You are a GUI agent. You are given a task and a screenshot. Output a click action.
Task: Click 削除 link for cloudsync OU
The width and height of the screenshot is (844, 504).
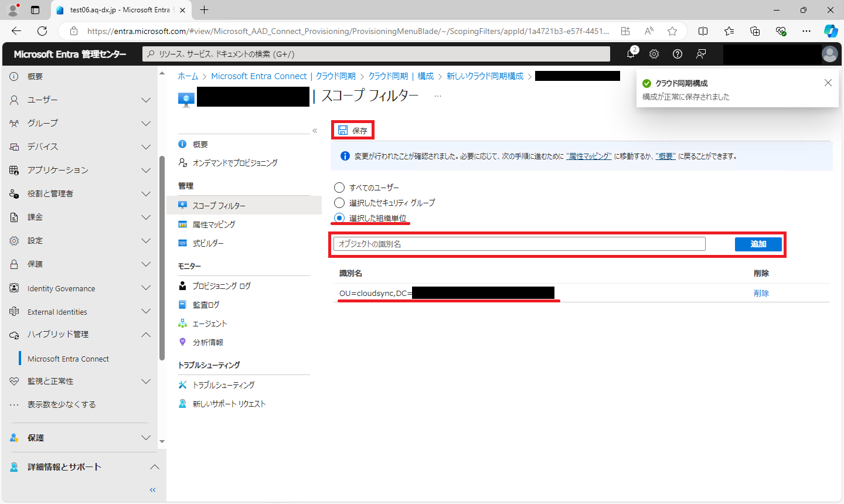point(761,293)
